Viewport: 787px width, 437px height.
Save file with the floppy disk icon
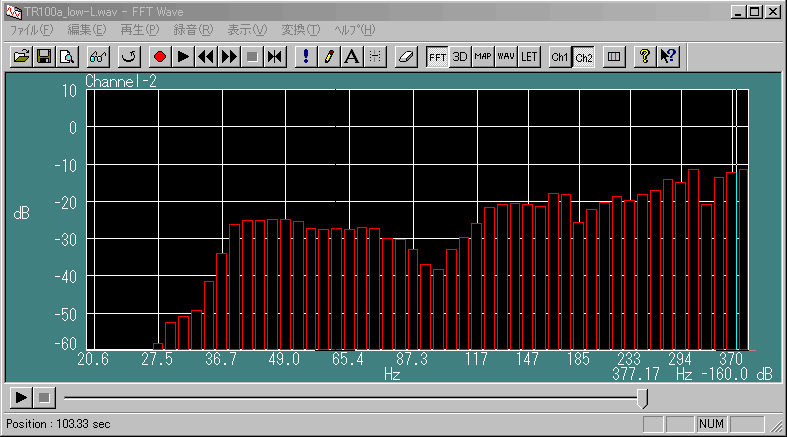tap(43, 57)
